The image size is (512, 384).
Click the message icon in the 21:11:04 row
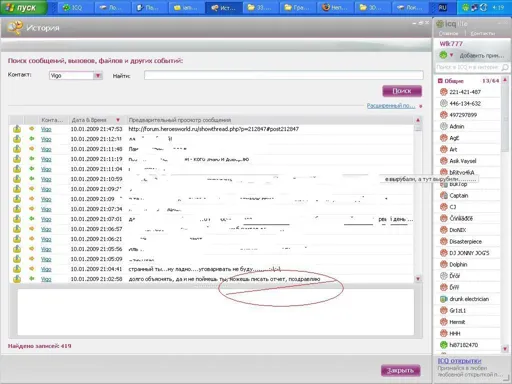click(17, 169)
